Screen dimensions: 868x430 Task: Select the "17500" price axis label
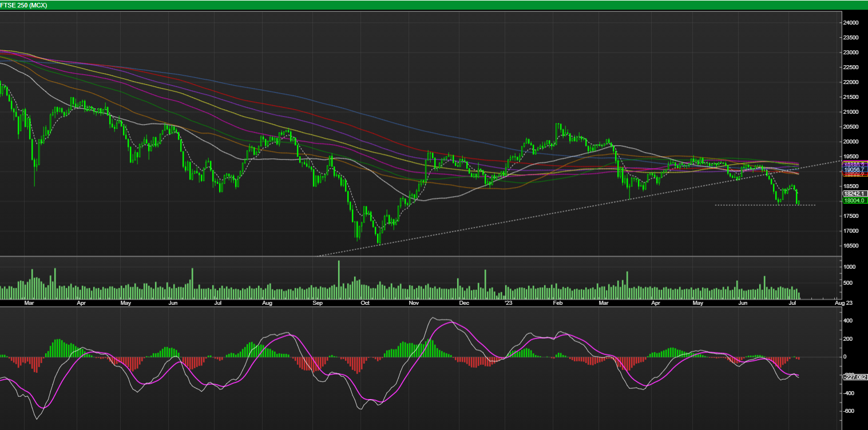(x=851, y=216)
